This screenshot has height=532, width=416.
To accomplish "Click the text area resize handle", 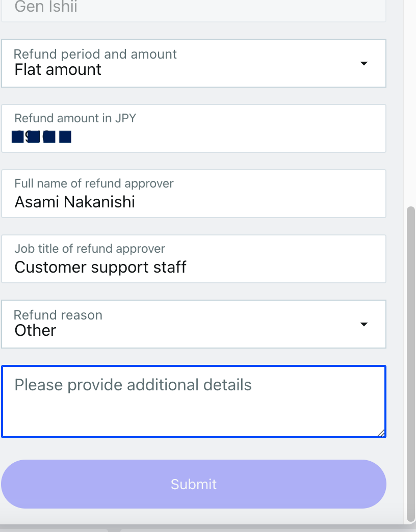I will coord(381,433).
